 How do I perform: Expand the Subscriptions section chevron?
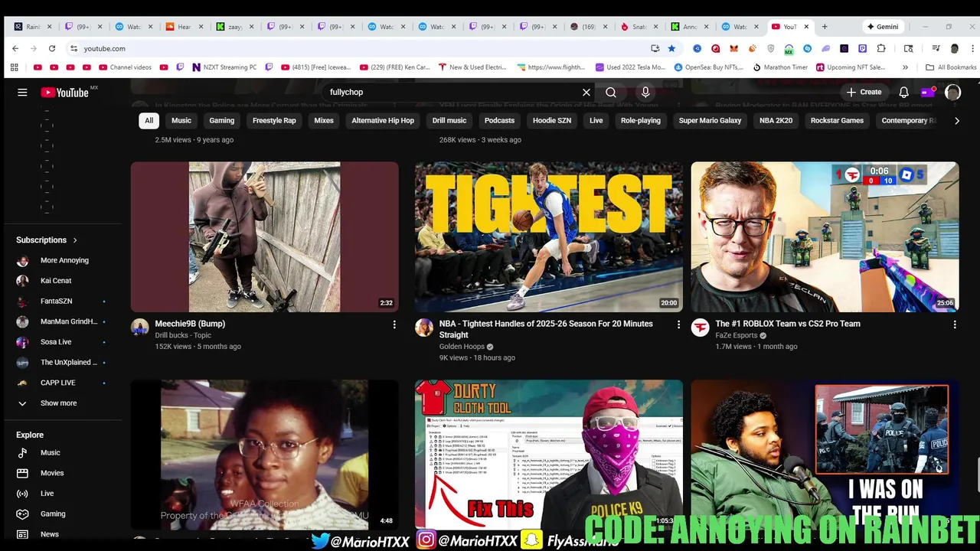(x=75, y=240)
